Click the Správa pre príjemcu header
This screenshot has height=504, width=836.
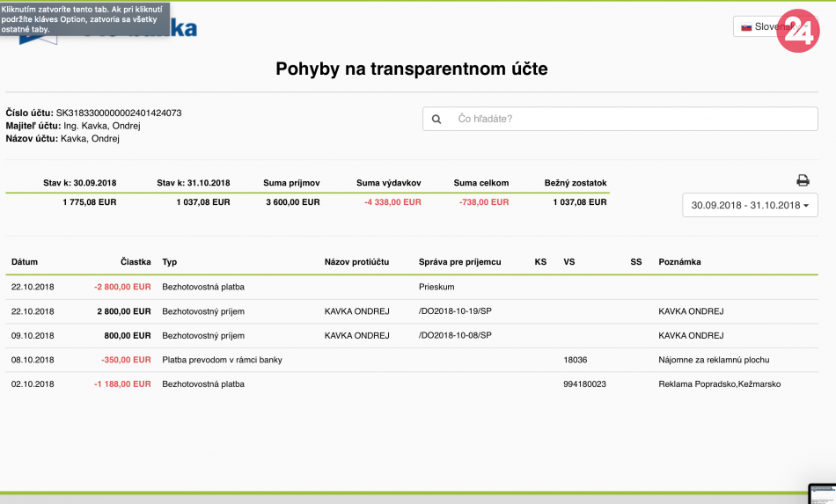pyautogui.click(x=460, y=262)
